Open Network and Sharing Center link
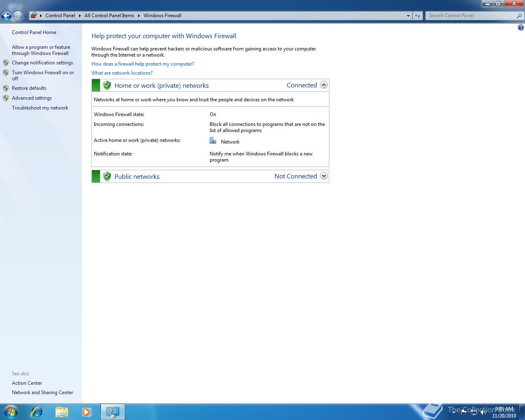This screenshot has width=525, height=420. (x=42, y=393)
